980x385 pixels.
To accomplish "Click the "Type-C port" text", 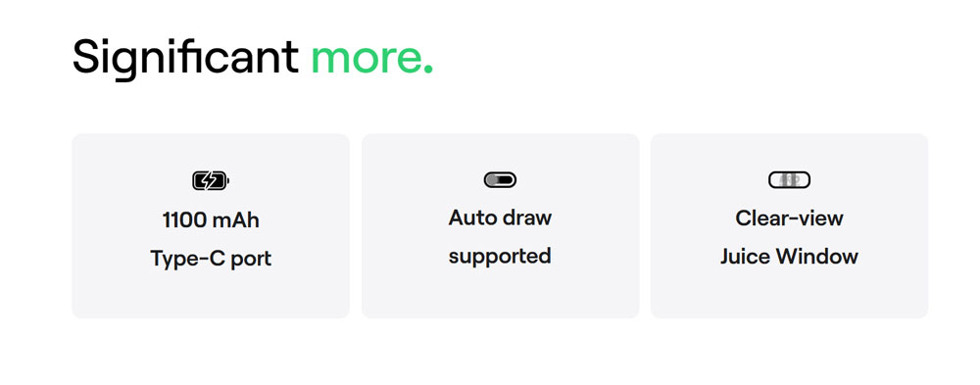I will (x=211, y=258).
